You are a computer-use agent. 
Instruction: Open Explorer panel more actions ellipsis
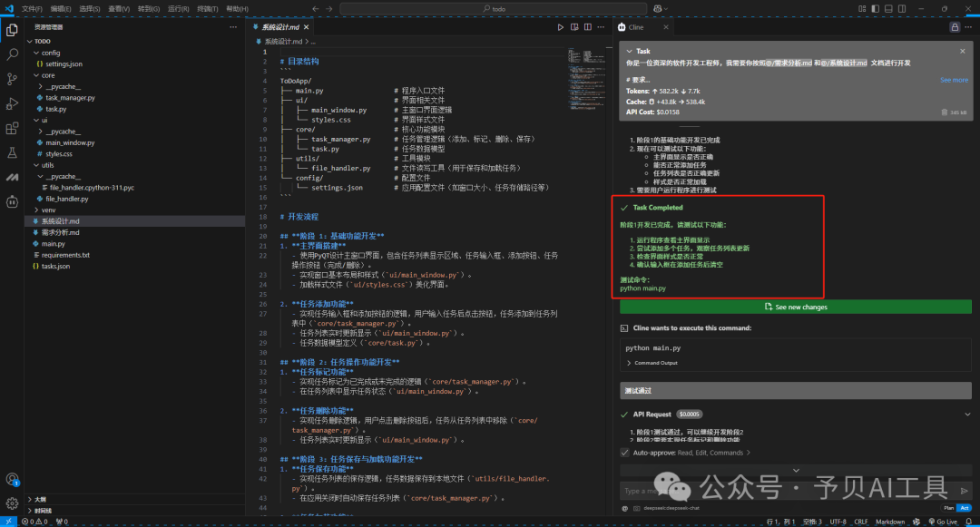tap(233, 27)
